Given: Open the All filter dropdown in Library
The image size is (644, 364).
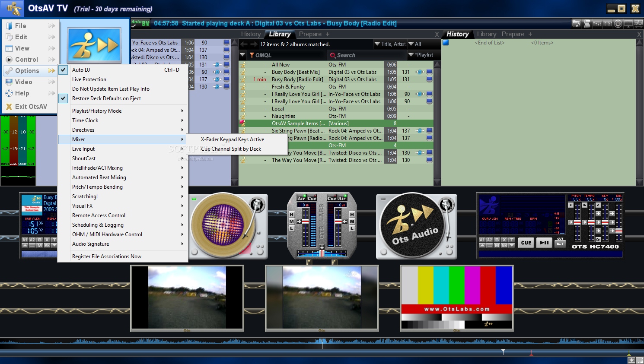Looking at the screenshot, I should (x=423, y=44).
